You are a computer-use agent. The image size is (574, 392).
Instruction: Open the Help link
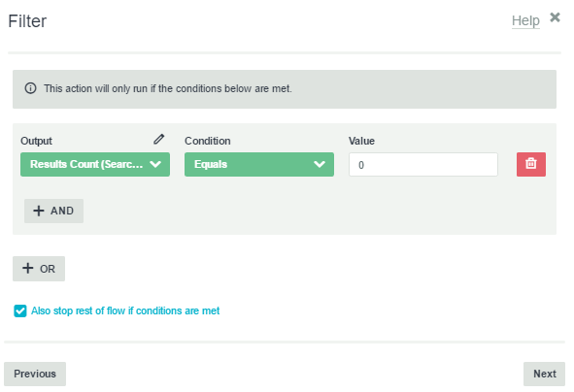(x=525, y=20)
